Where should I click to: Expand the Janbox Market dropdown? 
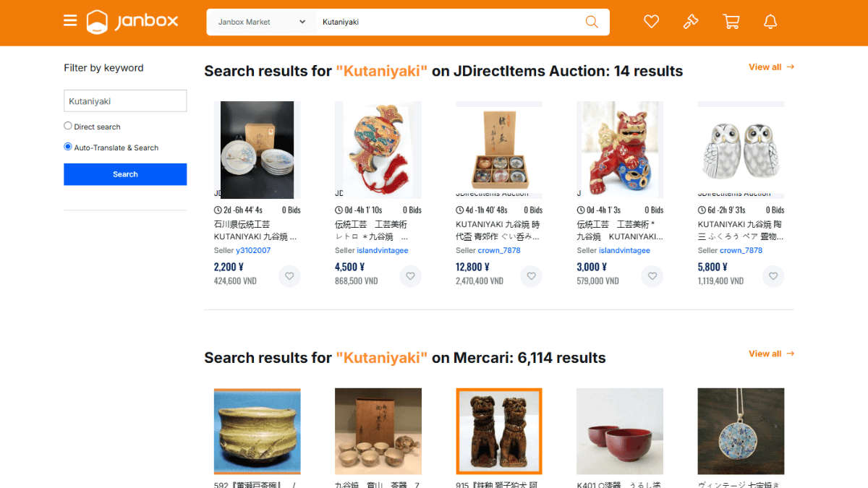point(262,22)
